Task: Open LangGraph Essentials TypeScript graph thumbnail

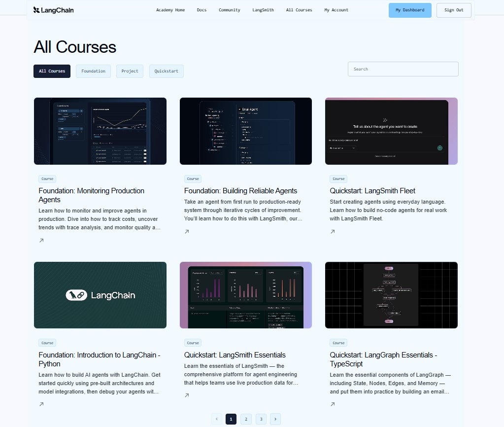Action: point(392,295)
